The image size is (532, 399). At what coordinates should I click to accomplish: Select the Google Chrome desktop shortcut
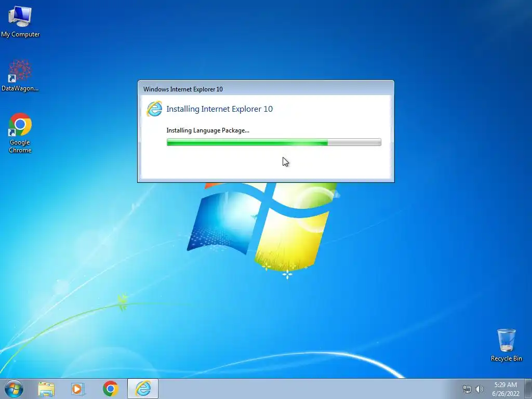(x=20, y=132)
